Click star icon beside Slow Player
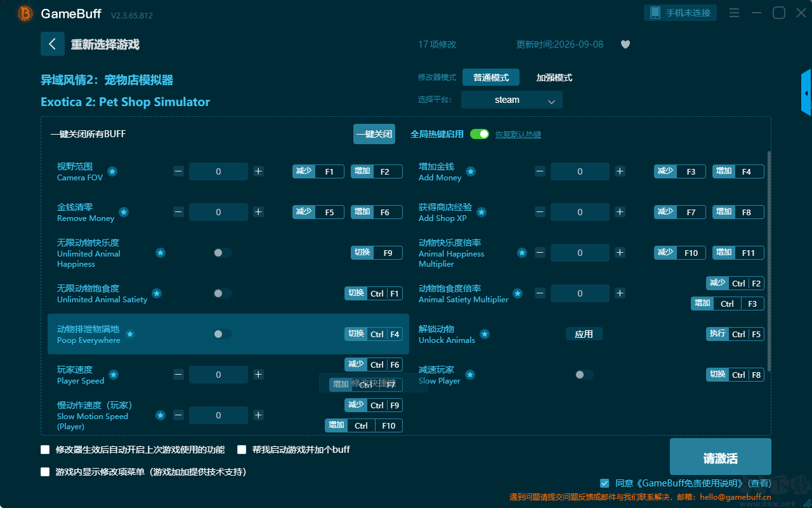The width and height of the screenshot is (812, 508). 470,375
